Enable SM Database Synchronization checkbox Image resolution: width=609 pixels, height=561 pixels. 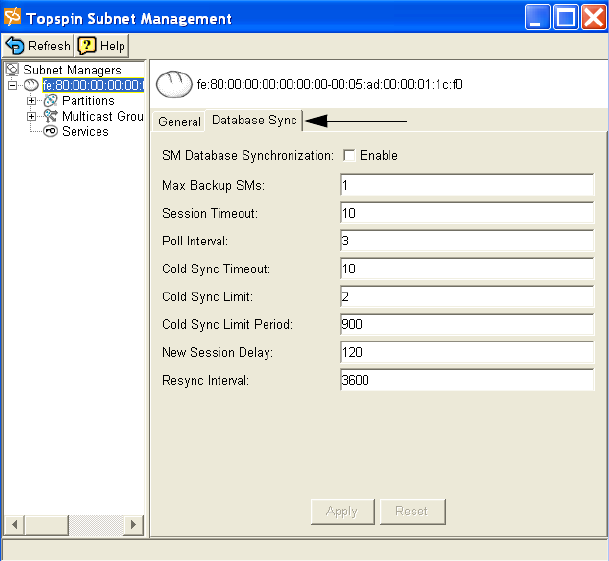pos(349,155)
